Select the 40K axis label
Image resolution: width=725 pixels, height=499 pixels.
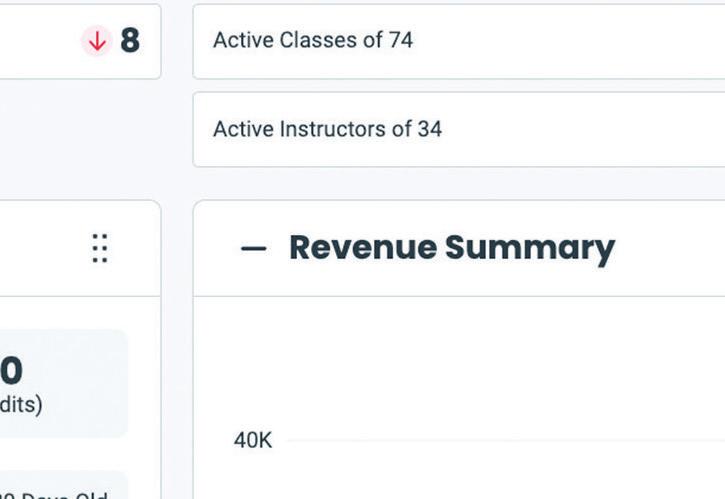click(x=252, y=440)
